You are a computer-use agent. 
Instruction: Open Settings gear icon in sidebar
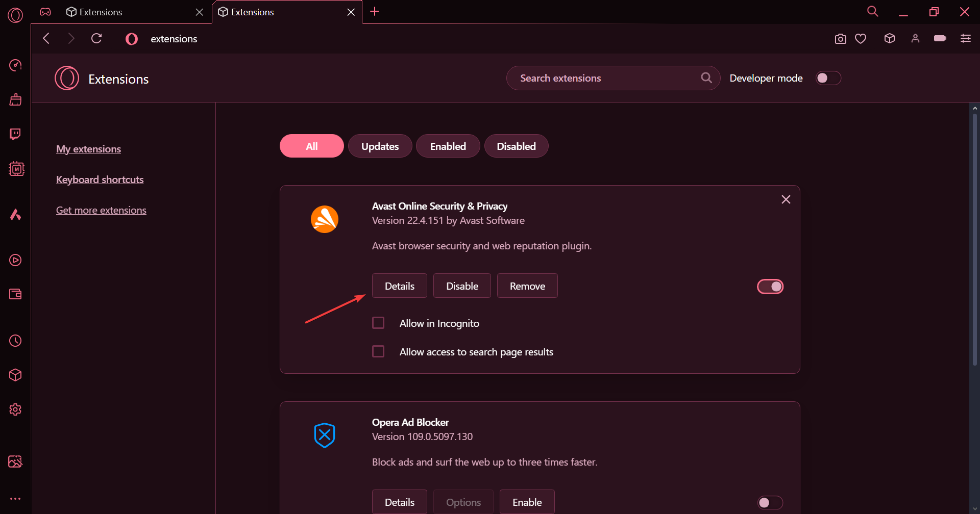click(x=15, y=409)
